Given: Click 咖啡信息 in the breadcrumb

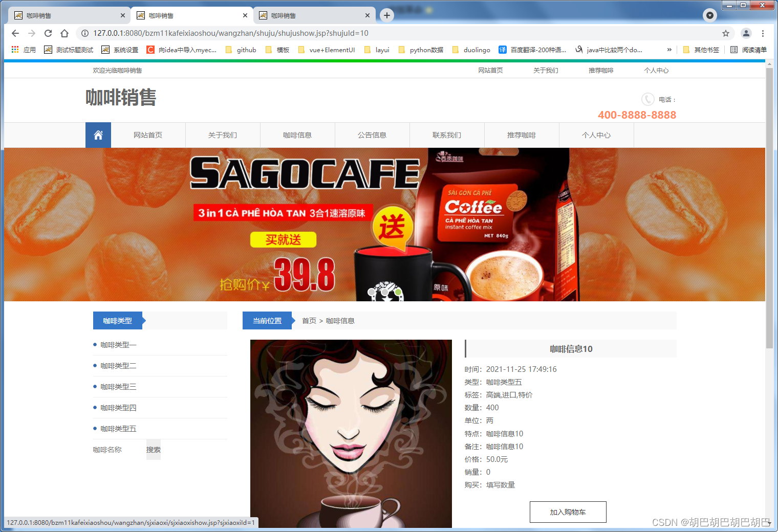Looking at the screenshot, I should click(x=340, y=321).
